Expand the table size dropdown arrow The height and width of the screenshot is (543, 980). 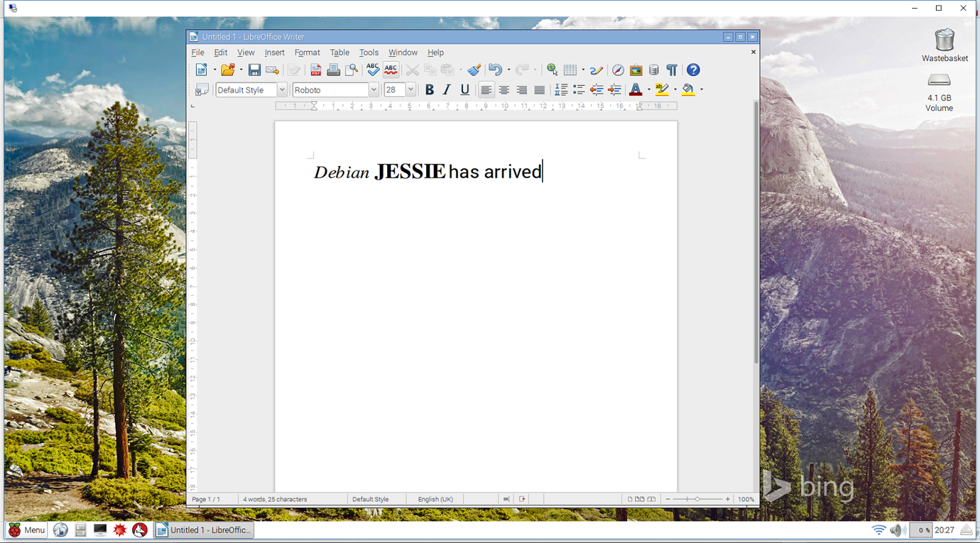(583, 70)
